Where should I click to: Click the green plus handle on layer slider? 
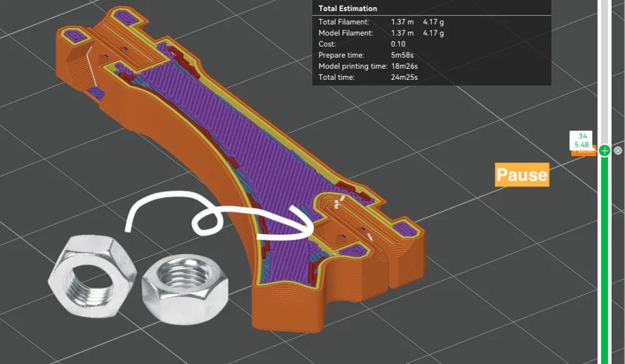(x=604, y=150)
